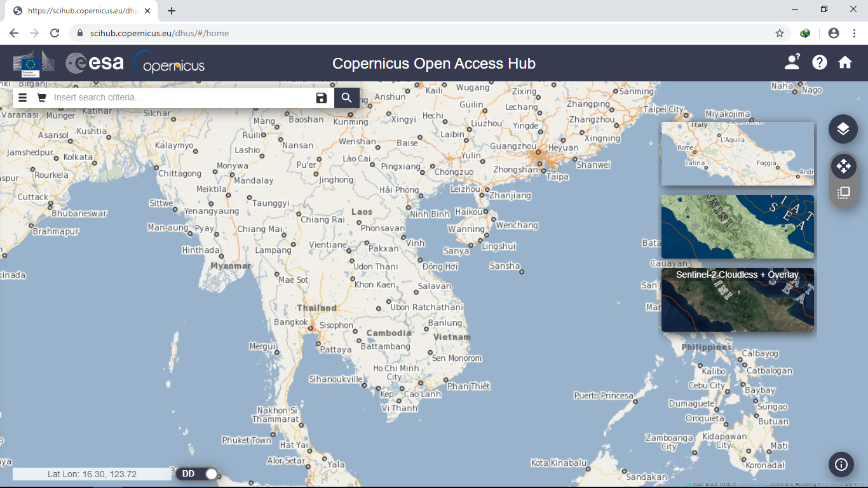Click the Laos label on the map

[362, 212]
